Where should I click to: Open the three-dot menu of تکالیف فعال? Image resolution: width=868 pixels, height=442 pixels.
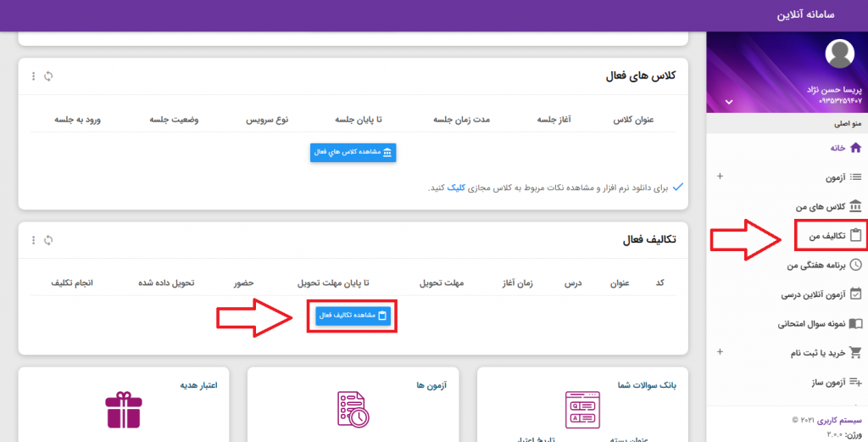click(33, 240)
